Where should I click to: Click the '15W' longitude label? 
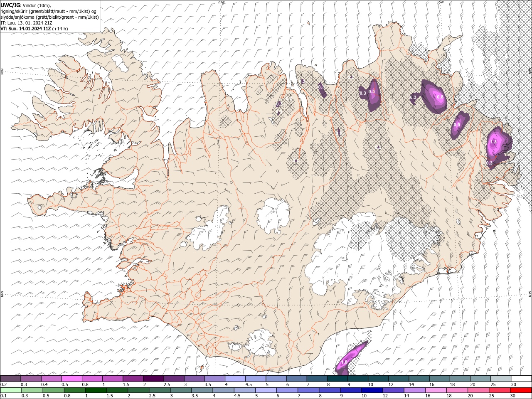(x=440, y=2)
